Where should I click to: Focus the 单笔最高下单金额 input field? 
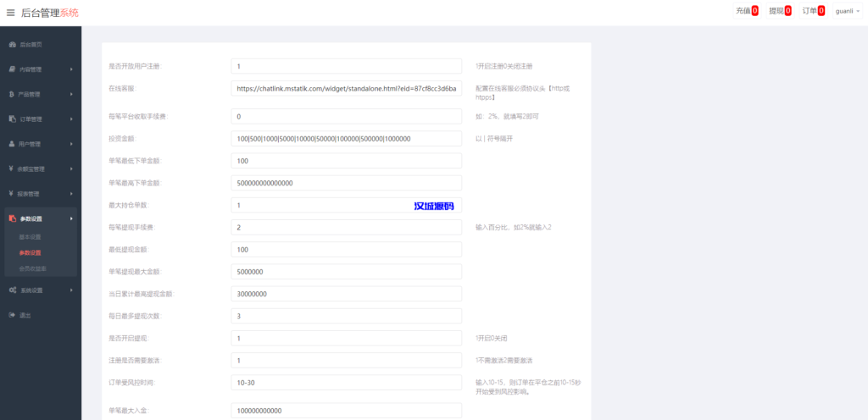346,183
